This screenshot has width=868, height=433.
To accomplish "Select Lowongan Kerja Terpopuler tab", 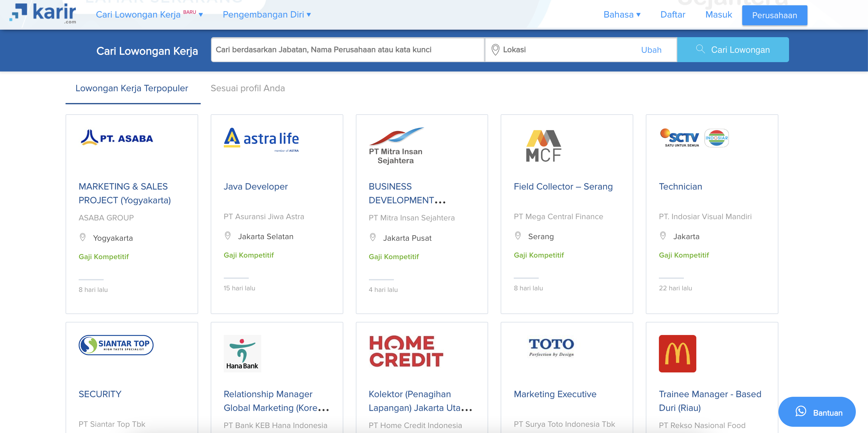I will [x=132, y=88].
